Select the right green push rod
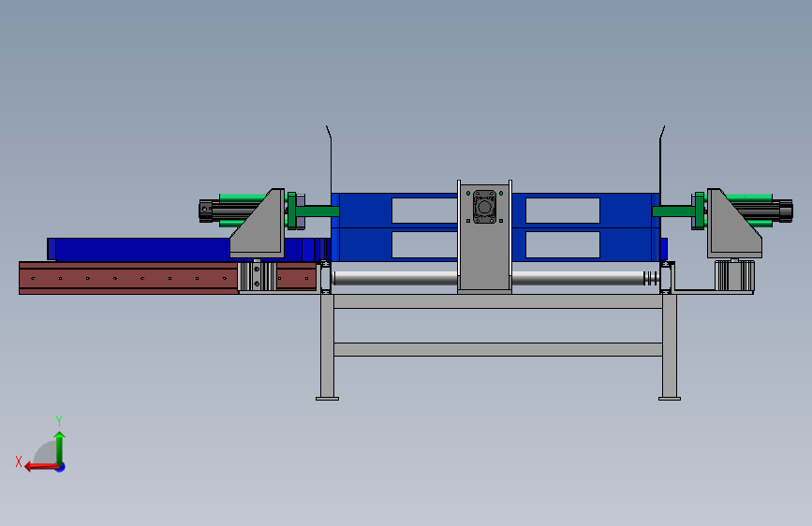This screenshot has height=526, width=812. (x=673, y=212)
